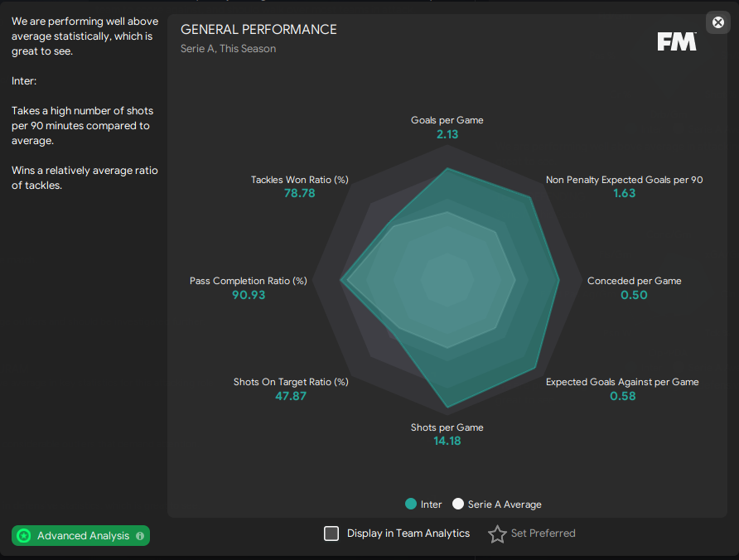Click the 'Wins a relatively average ratio' text

tap(85, 178)
